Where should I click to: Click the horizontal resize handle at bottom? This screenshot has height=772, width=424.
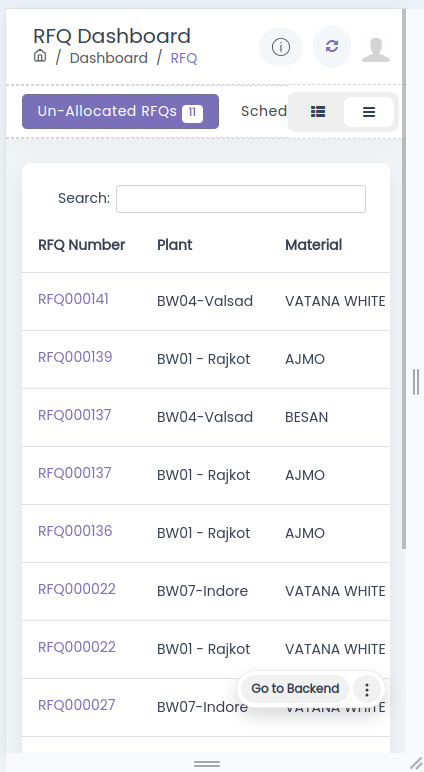tap(207, 764)
